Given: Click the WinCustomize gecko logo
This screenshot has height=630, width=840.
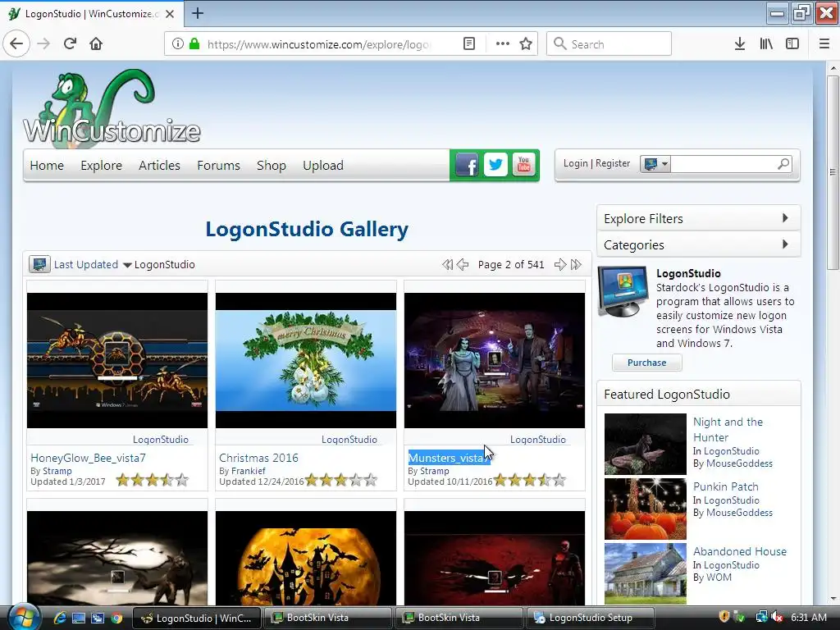Looking at the screenshot, I should (112, 107).
